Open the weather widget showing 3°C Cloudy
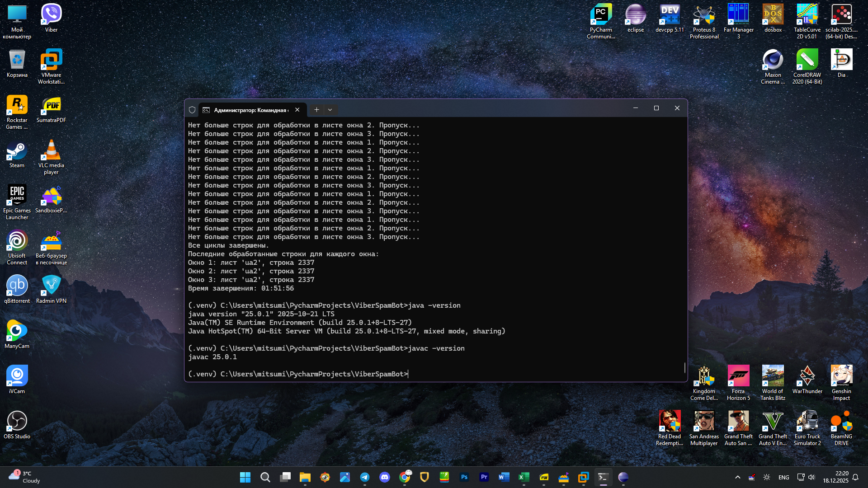This screenshot has width=868, height=488. coord(25,477)
